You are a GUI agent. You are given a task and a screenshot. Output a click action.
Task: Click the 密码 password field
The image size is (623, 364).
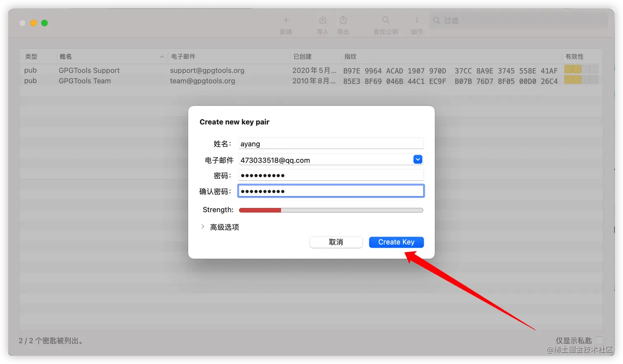[x=331, y=175]
